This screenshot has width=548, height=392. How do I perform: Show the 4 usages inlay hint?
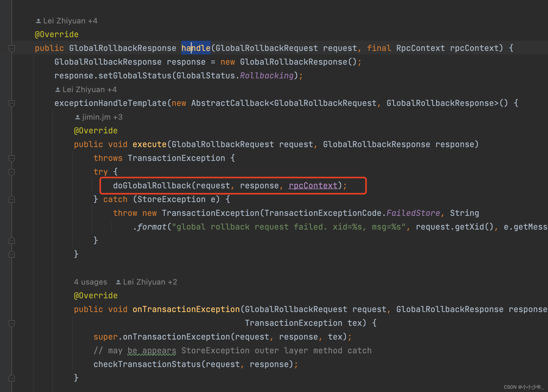point(91,282)
